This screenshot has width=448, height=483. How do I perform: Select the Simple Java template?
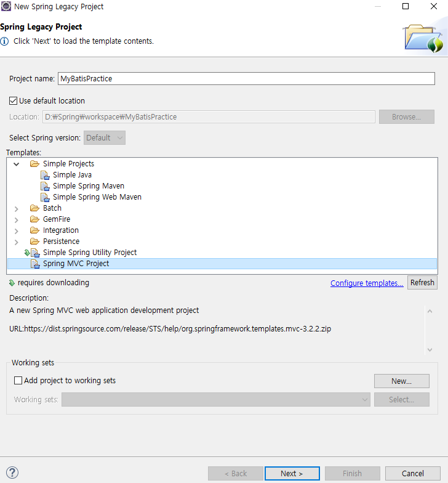(72, 175)
